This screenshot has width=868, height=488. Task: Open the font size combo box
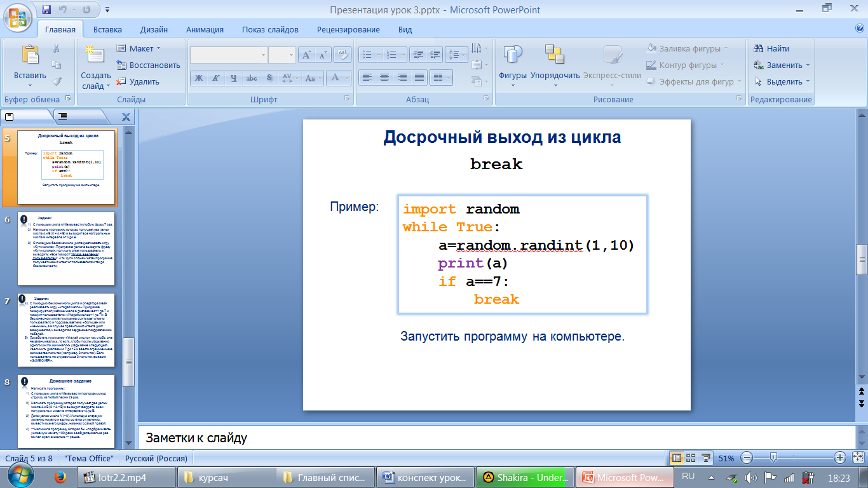(281, 55)
